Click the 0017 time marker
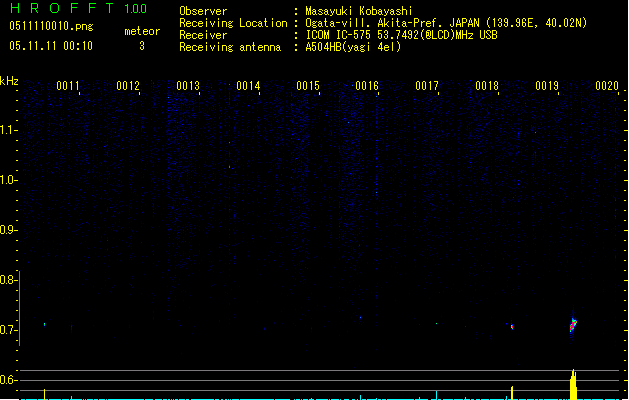 pyautogui.click(x=427, y=86)
